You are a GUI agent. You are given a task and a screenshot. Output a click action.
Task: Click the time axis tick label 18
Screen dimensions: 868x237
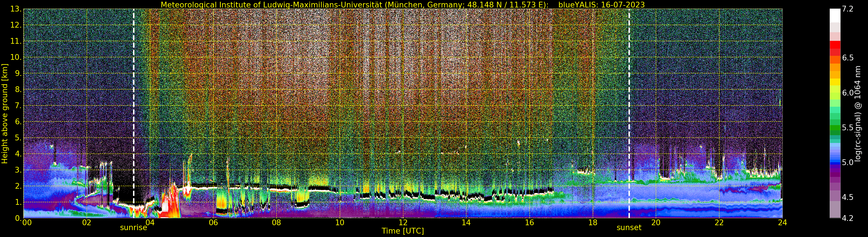click(593, 223)
